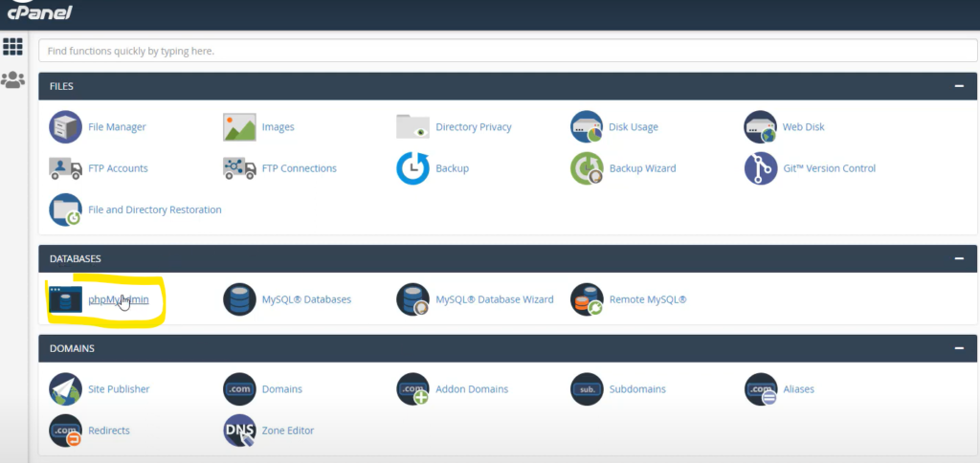Open the FTP Connections link
Image resolution: width=980 pixels, height=463 pixels.
[x=300, y=168]
